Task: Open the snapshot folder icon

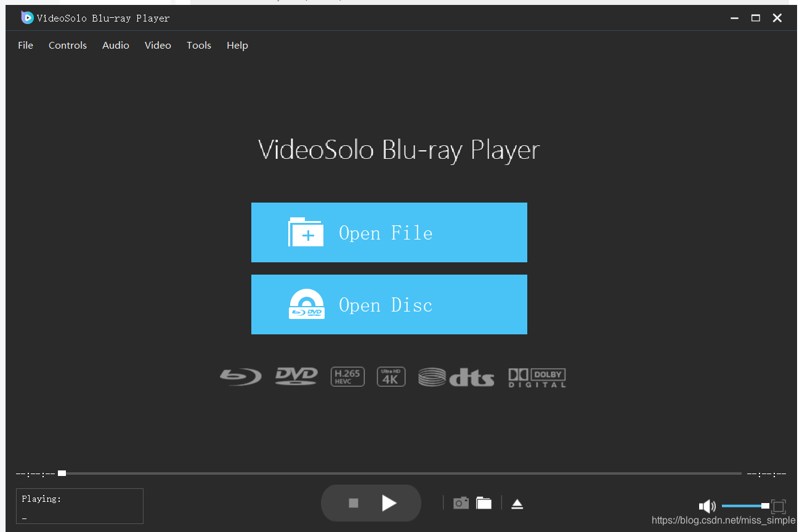Action: click(484, 503)
